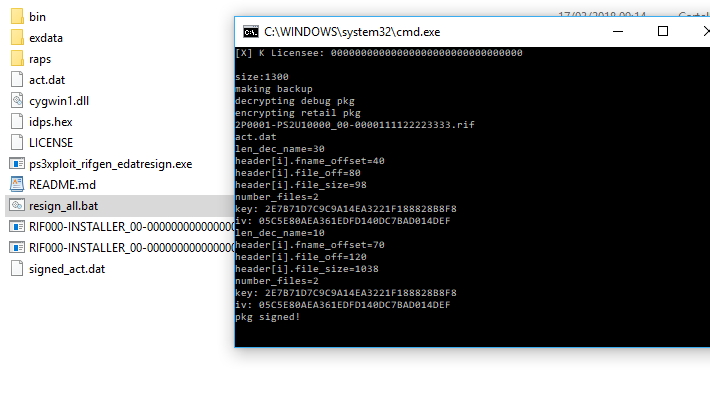This screenshot has width=710, height=399.
Task: Select the idps.hex file name
Action: [x=51, y=122]
